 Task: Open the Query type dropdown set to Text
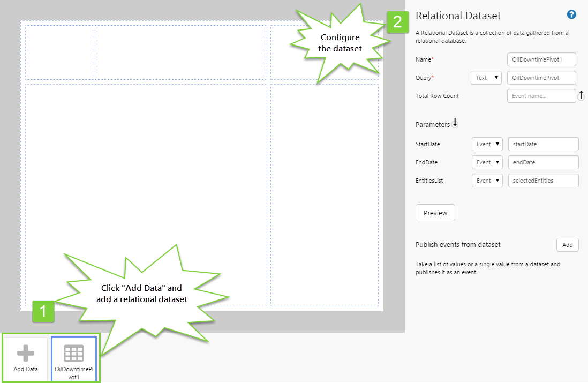click(x=486, y=78)
